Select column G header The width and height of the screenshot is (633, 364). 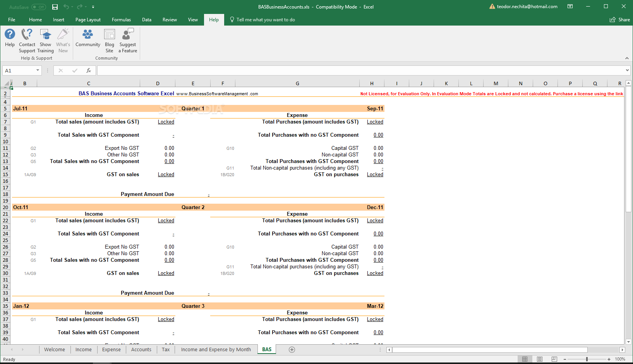[297, 83]
